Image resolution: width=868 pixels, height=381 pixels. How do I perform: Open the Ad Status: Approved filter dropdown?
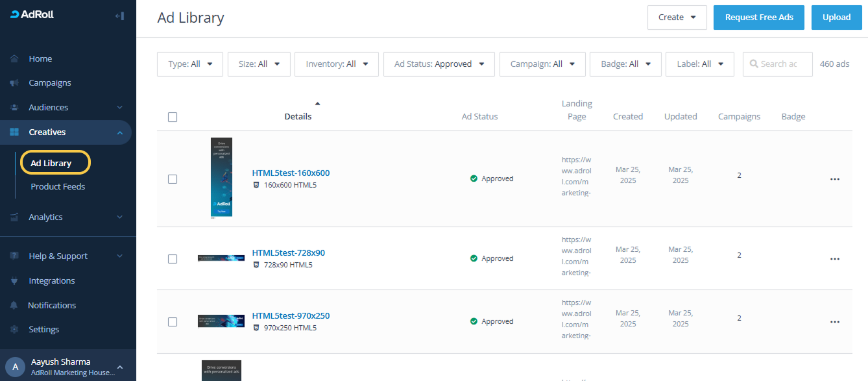(x=439, y=64)
